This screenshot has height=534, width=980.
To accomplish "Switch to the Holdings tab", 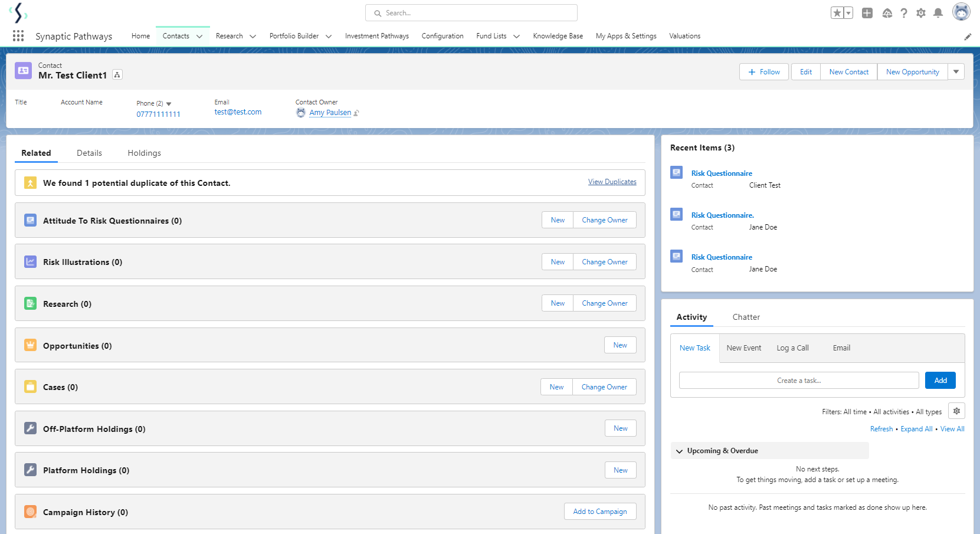I will tap(144, 153).
